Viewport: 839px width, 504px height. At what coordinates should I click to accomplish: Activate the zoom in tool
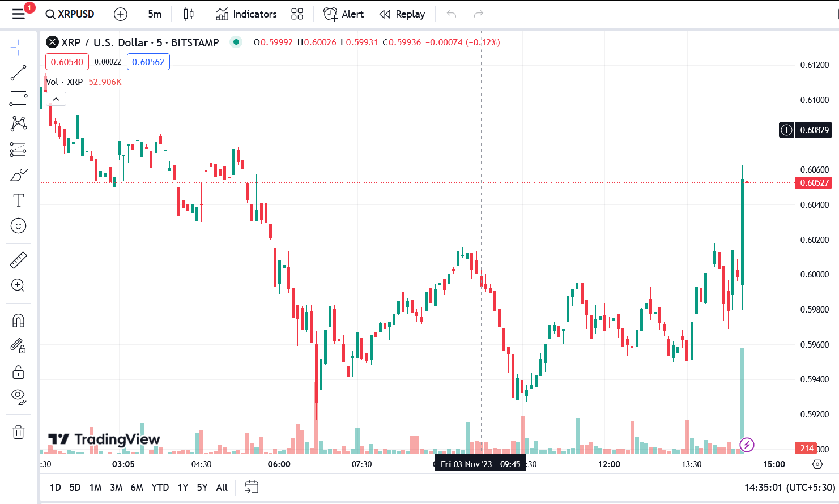(18, 285)
